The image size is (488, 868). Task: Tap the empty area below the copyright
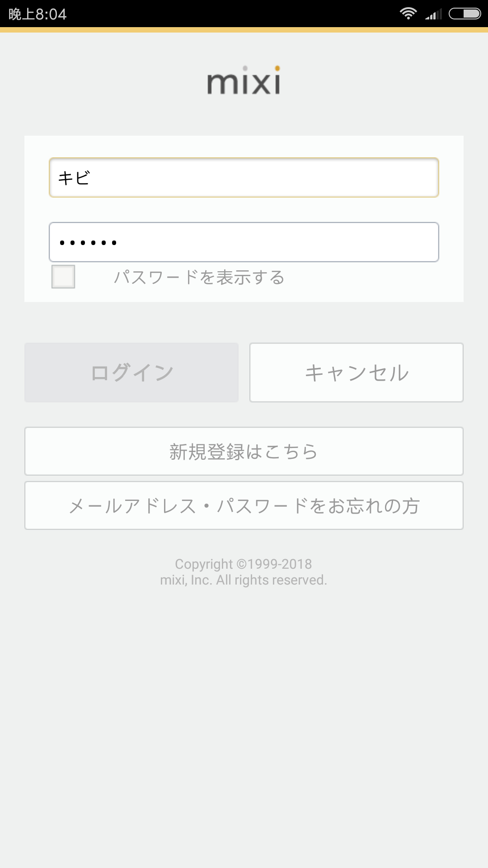tap(244, 723)
